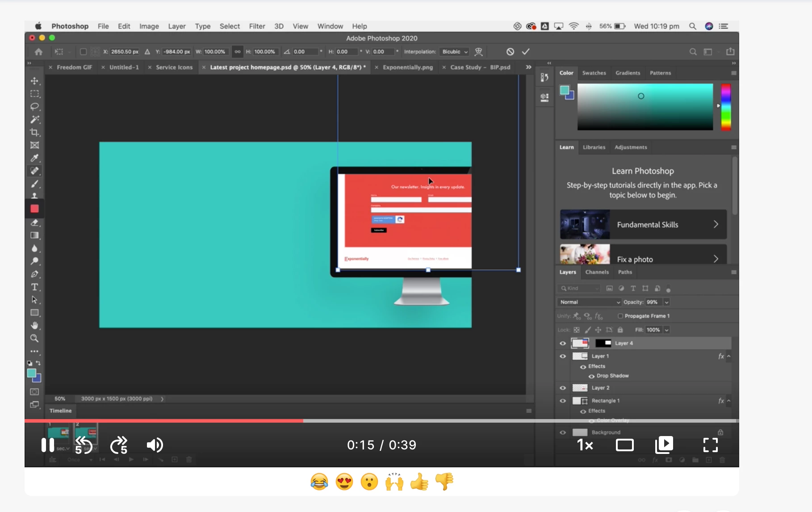Hide Layer 1 using its eye icon

coord(563,356)
